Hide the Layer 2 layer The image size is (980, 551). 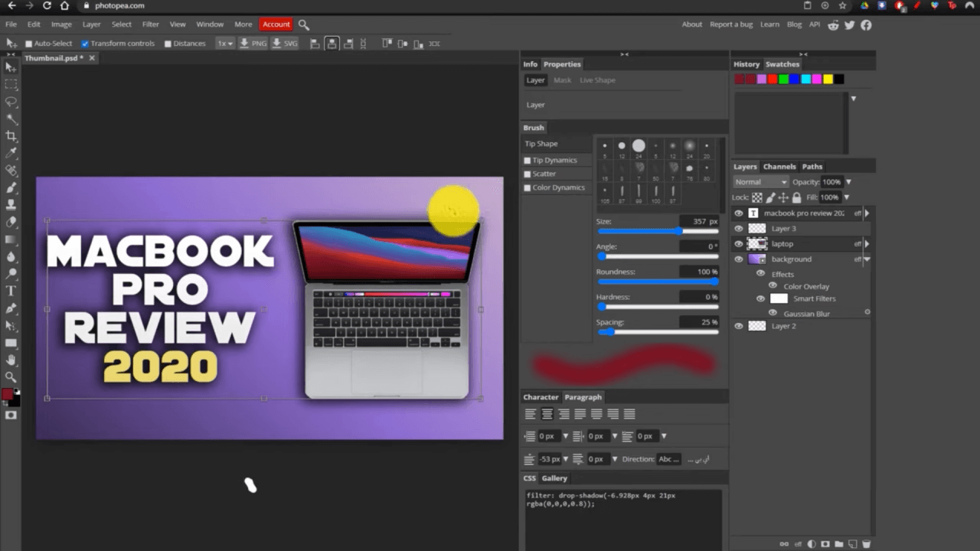point(738,326)
